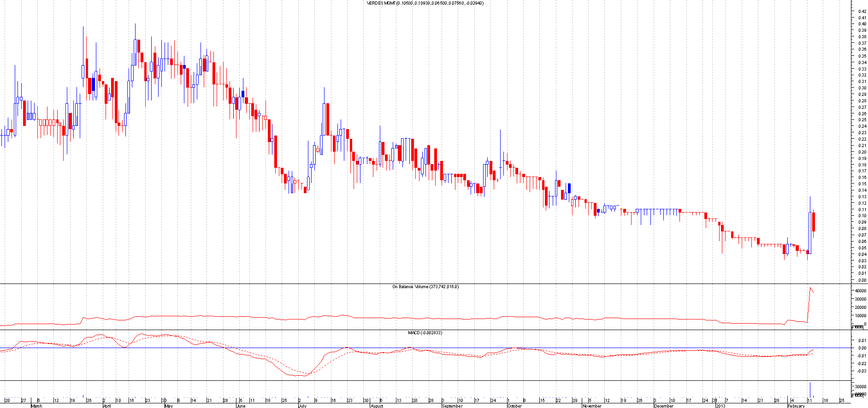
Task: Click the tall blue volume spike bar
Action: pos(810,390)
